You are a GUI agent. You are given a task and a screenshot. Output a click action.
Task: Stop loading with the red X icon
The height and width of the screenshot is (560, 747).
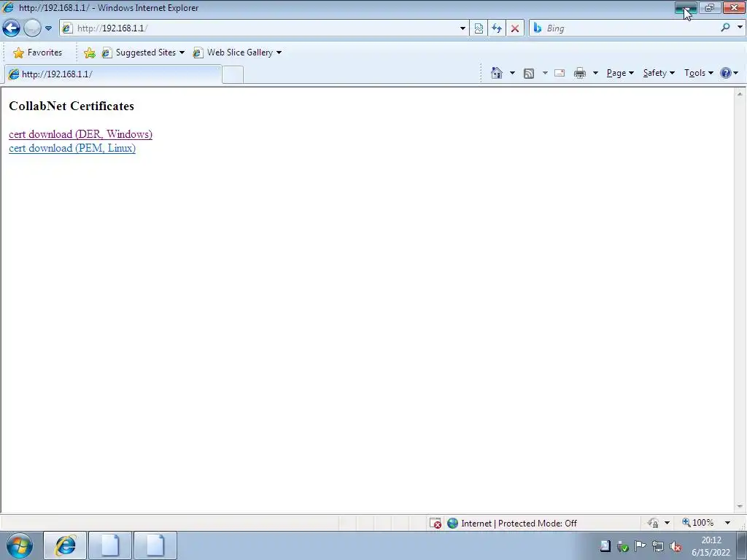(515, 28)
